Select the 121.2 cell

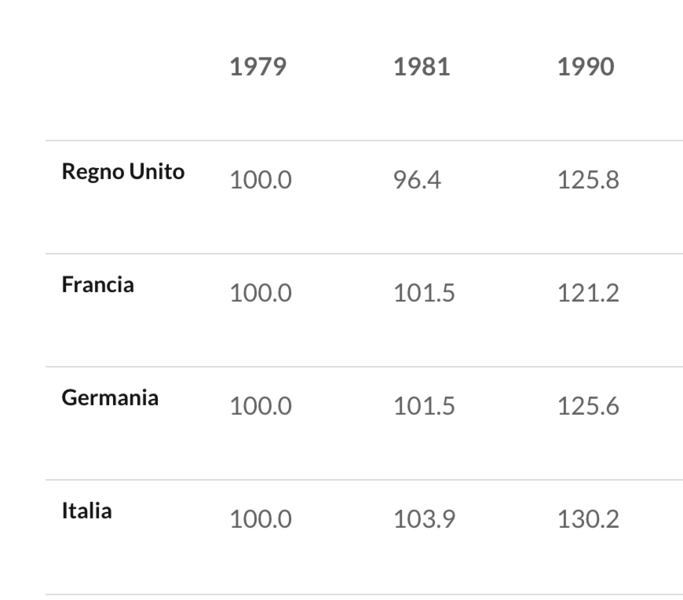point(588,294)
